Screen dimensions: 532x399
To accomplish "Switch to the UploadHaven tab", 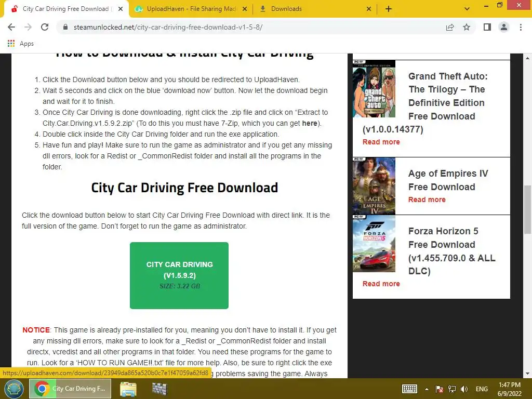I will 191,9.
